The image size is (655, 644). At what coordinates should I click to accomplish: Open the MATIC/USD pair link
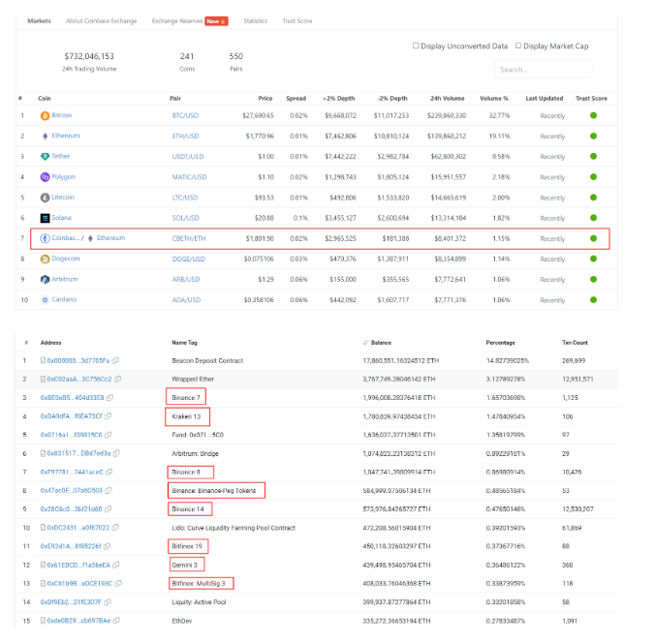[x=189, y=177]
